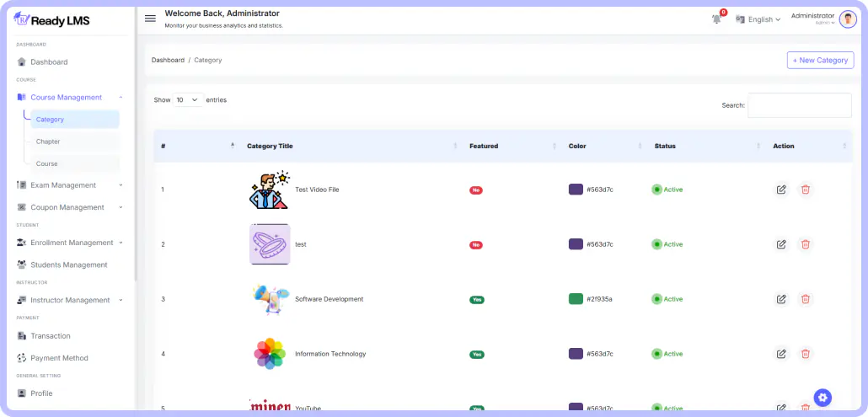868x417 pixels.
Task: Click the New Category button
Action: (x=820, y=60)
